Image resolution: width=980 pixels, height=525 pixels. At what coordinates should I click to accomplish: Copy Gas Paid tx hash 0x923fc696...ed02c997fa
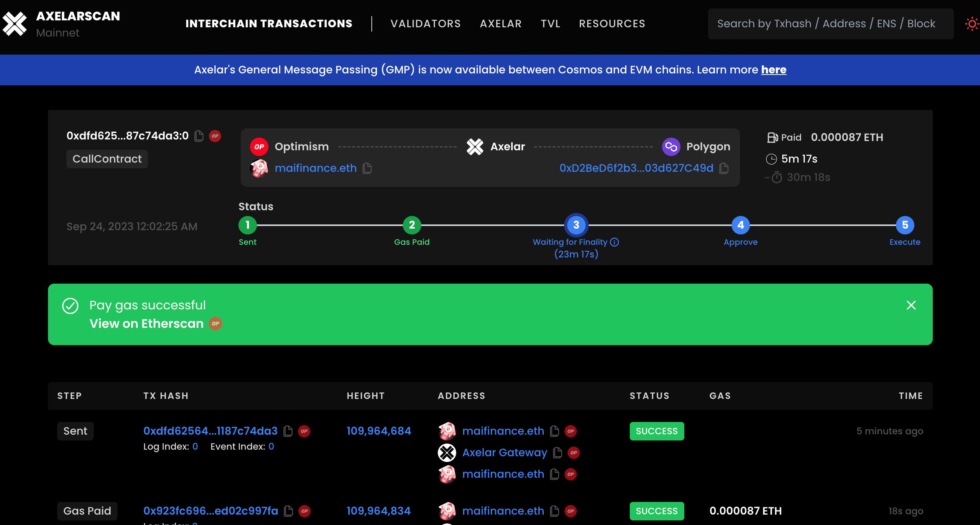[x=288, y=511]
